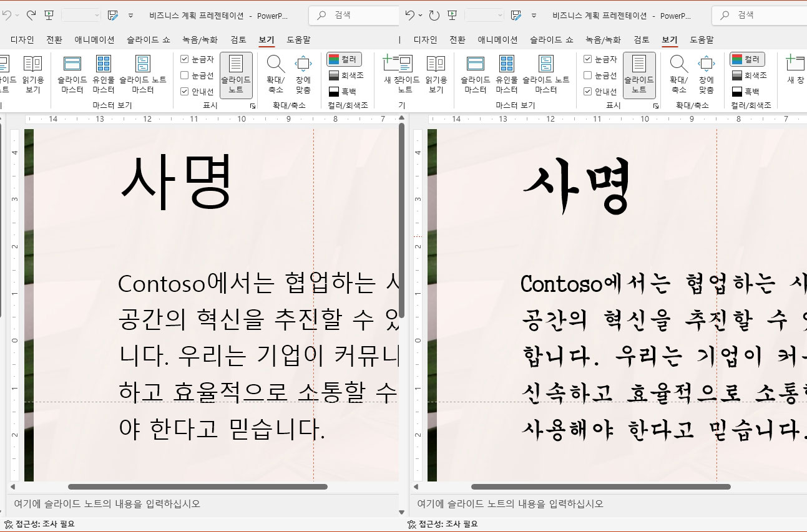The height and width of the screenshot is (532, 807).
Task: Open 슬라이드 노트 마스터 in right window
Action: point(546,75)
